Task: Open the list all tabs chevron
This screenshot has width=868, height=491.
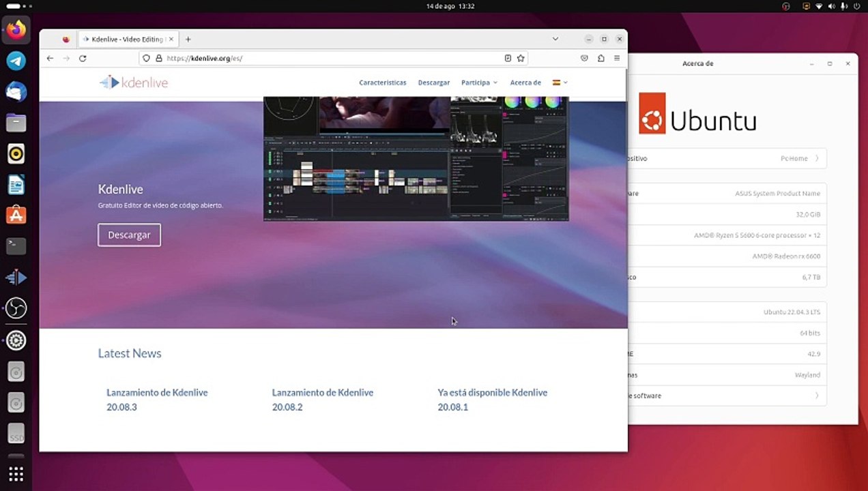Action: click(555, 40)
